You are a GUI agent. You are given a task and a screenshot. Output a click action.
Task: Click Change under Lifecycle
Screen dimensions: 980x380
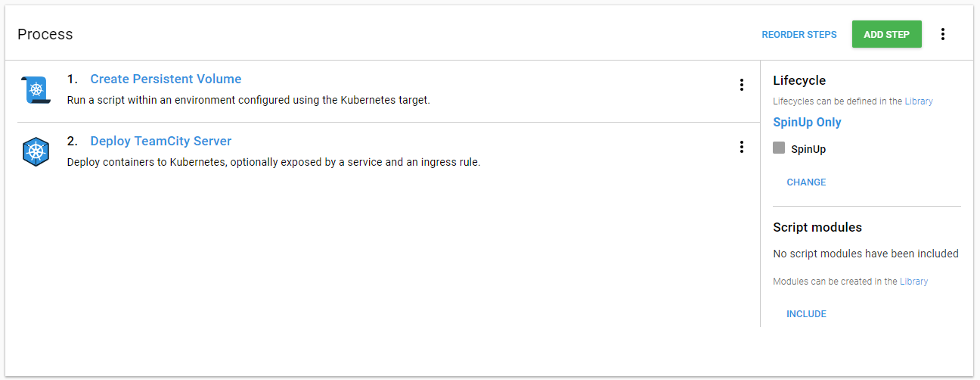806,182
